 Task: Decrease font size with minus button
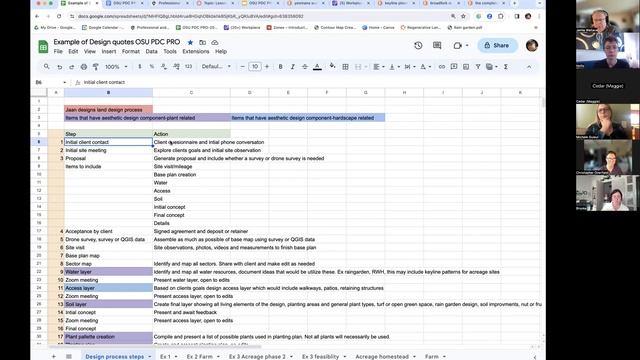[x=242, y=67]
